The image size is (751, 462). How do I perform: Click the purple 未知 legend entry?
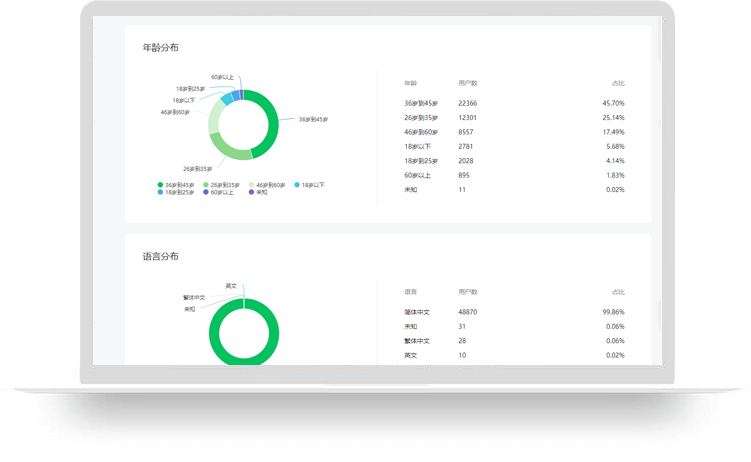click(x=258, y=192)
